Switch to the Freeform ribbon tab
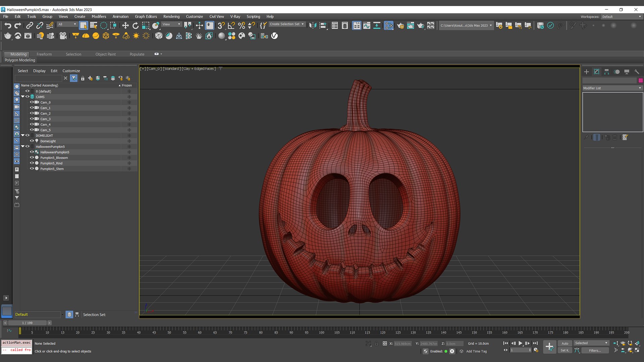The height and width of the screenshot is (362, 644). click(x=44, y=54)
